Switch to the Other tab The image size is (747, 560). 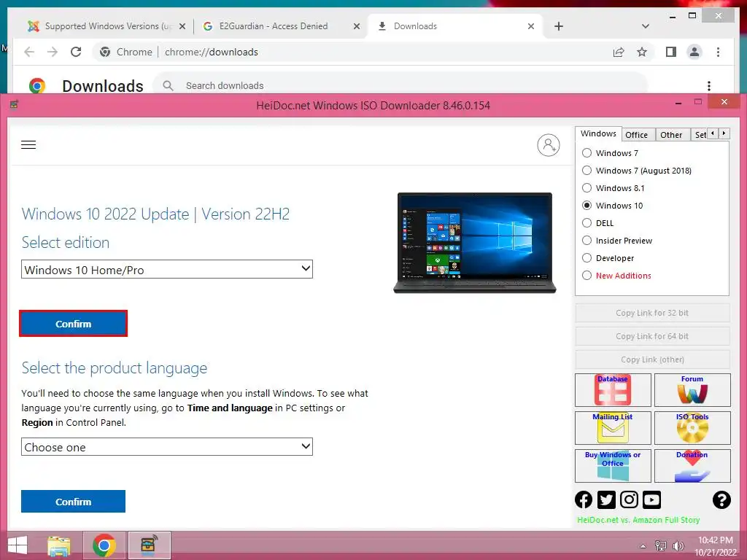tap(671, 135)
